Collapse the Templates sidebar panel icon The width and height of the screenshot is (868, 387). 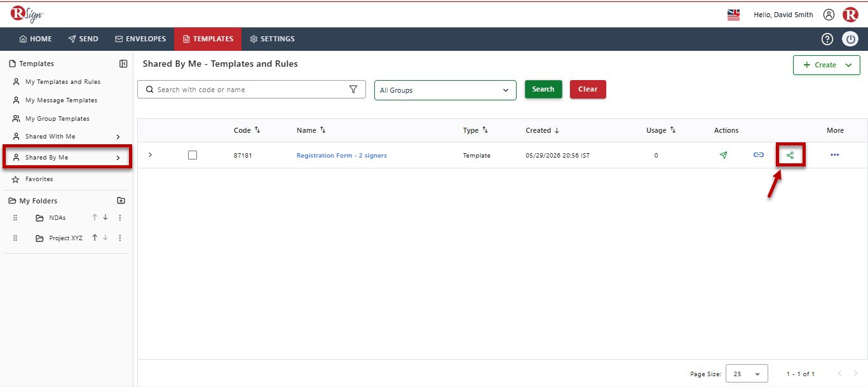pos(123,64)
